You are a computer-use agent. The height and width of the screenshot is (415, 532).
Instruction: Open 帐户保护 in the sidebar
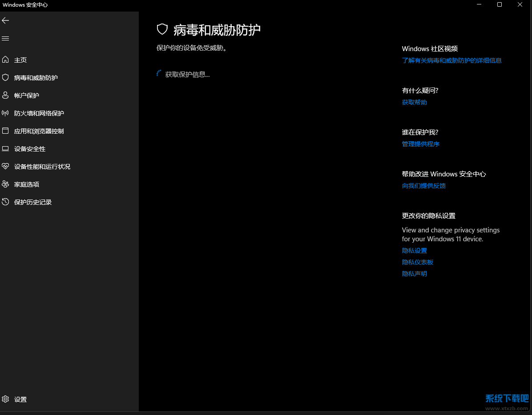27,95
